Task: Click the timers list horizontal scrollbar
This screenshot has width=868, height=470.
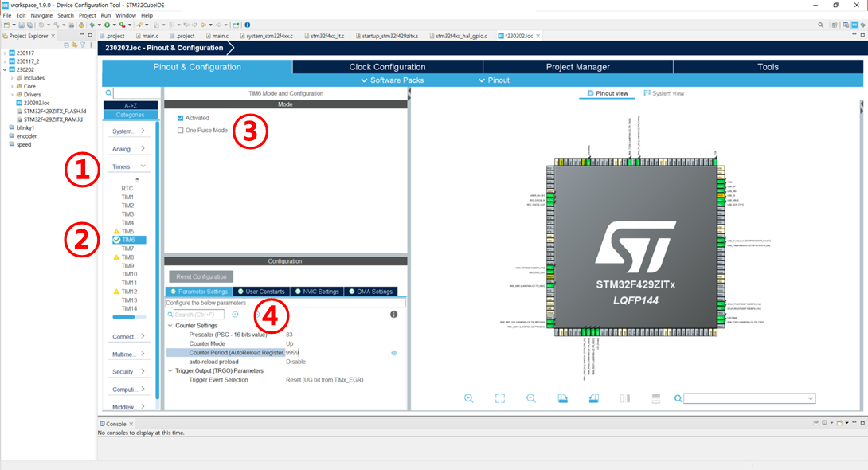Action: (123, 317)
